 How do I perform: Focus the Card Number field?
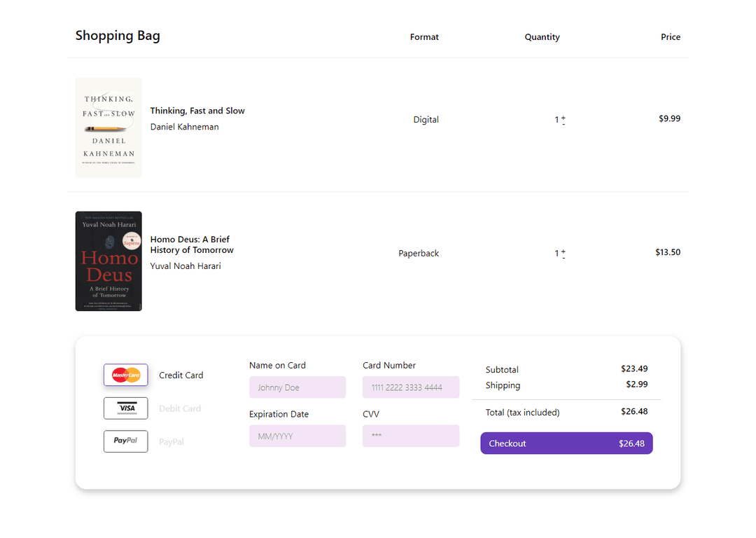411,387
